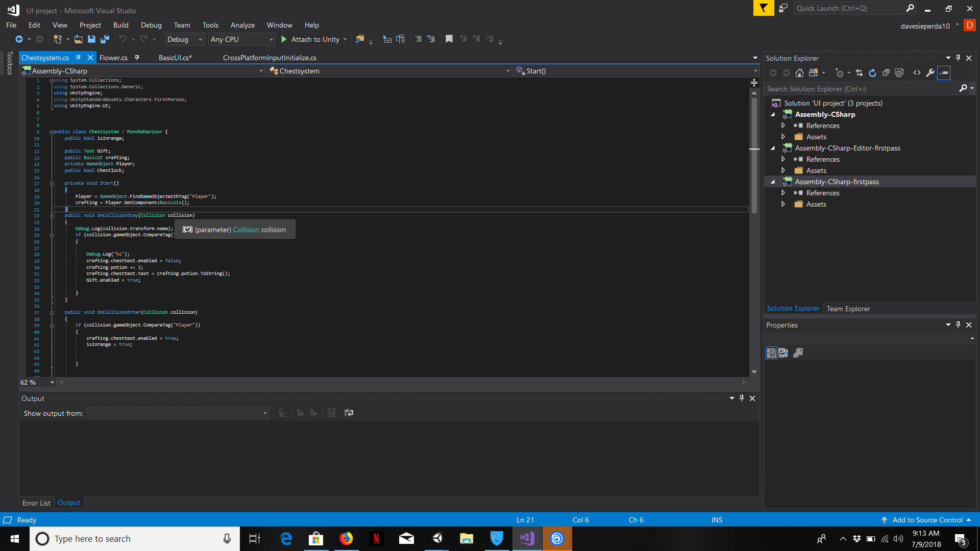Click Add to Source Control
Viewport: 980px width, 551px height.
pos(927,520)
